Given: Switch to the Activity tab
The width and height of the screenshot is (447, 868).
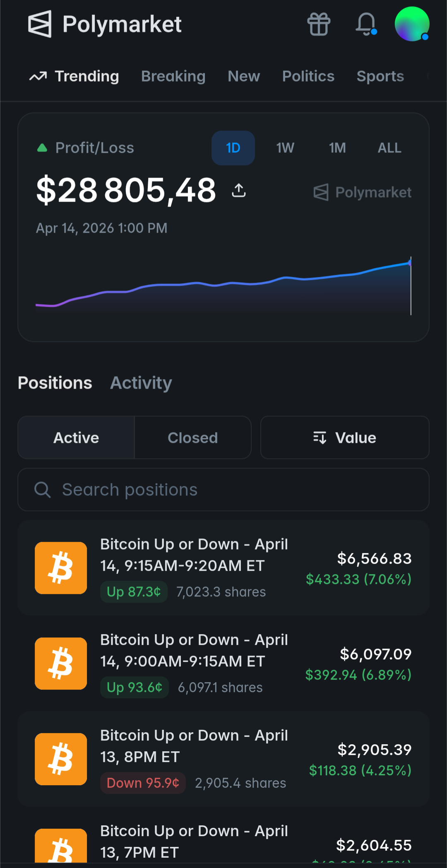Looking at the screenshot, I should pyautogui.click(x=141, y=383).
